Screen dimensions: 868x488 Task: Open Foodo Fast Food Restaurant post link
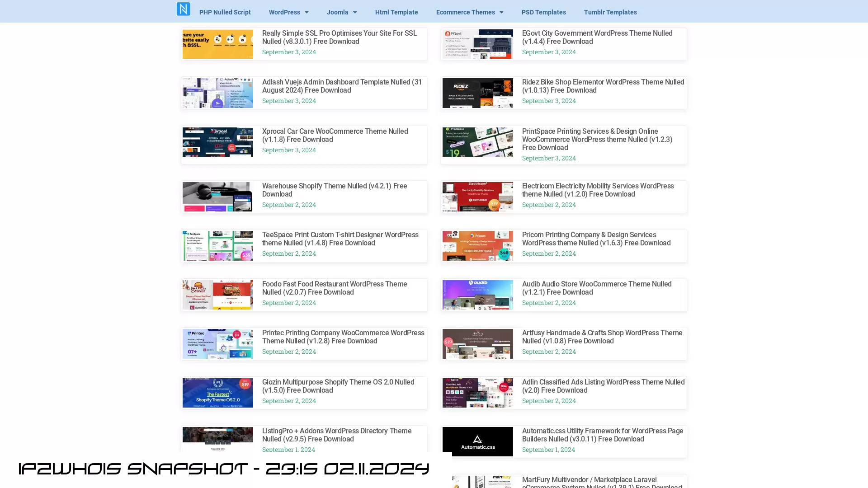(x=334, y=288)
